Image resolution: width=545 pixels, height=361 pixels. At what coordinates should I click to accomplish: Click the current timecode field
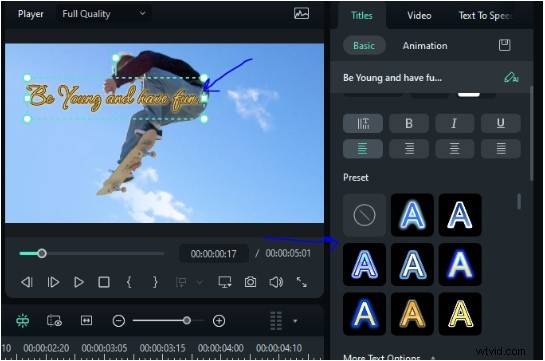pyautogui.click(x=213, y=254)
